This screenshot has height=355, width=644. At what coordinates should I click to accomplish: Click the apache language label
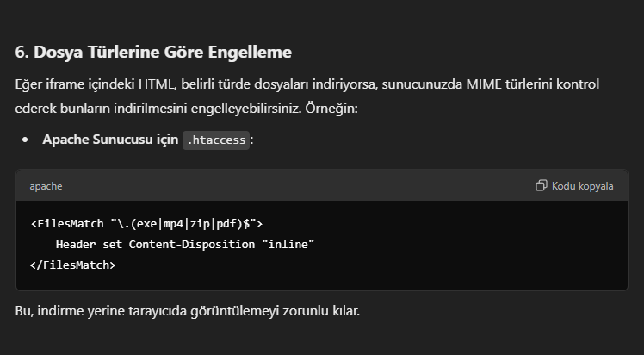coord(46,186)
